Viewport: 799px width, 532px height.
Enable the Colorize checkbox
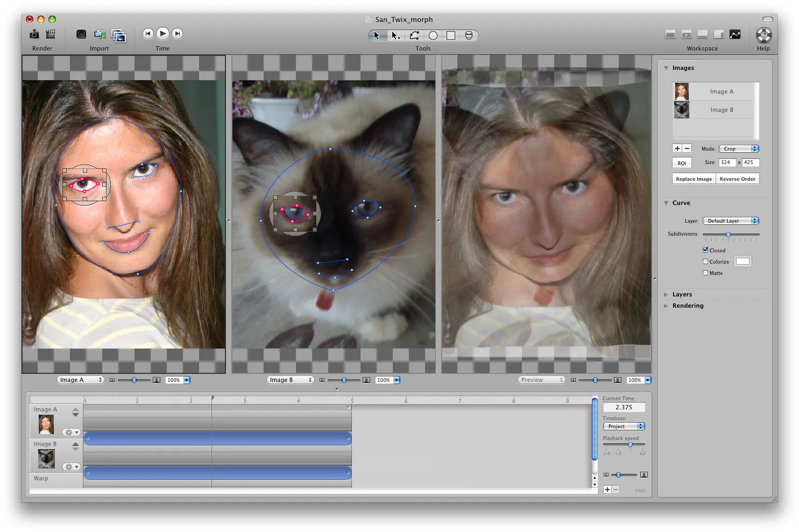[x=705, y=261]
